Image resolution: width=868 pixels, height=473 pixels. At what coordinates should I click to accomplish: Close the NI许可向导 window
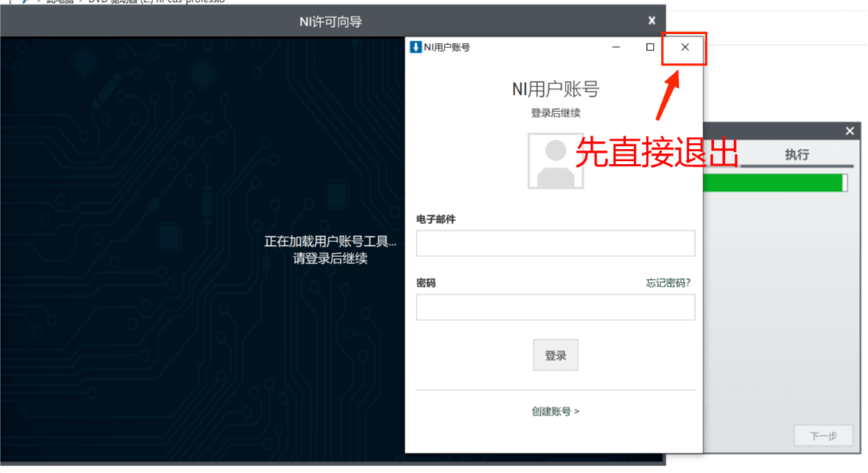651,21
